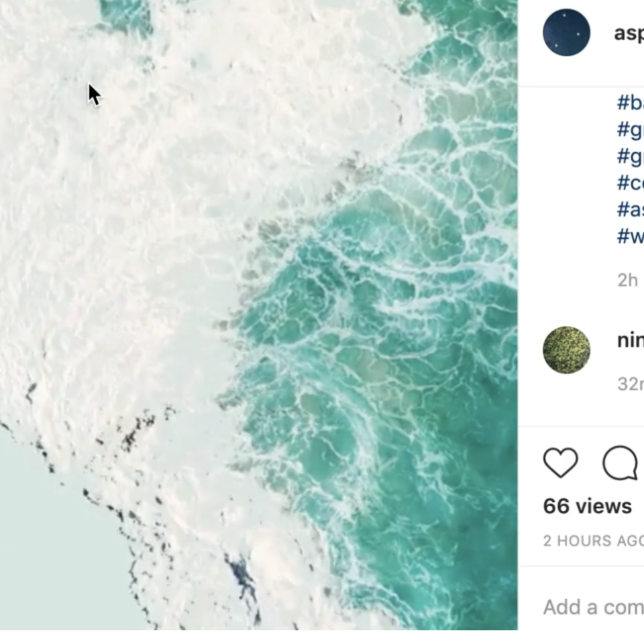Click the comment speech bubble icon
This screenshot has height=644, width=644.
coord(620,462)
